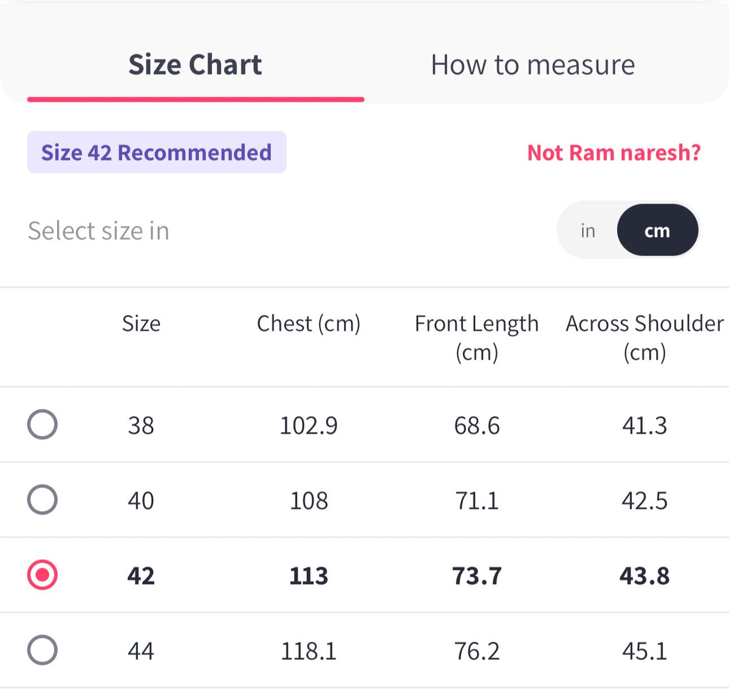The width and height of the screenshot is (729, 700).
Task: Click the 73.7 front length value
Action: (x=477, y=575)
